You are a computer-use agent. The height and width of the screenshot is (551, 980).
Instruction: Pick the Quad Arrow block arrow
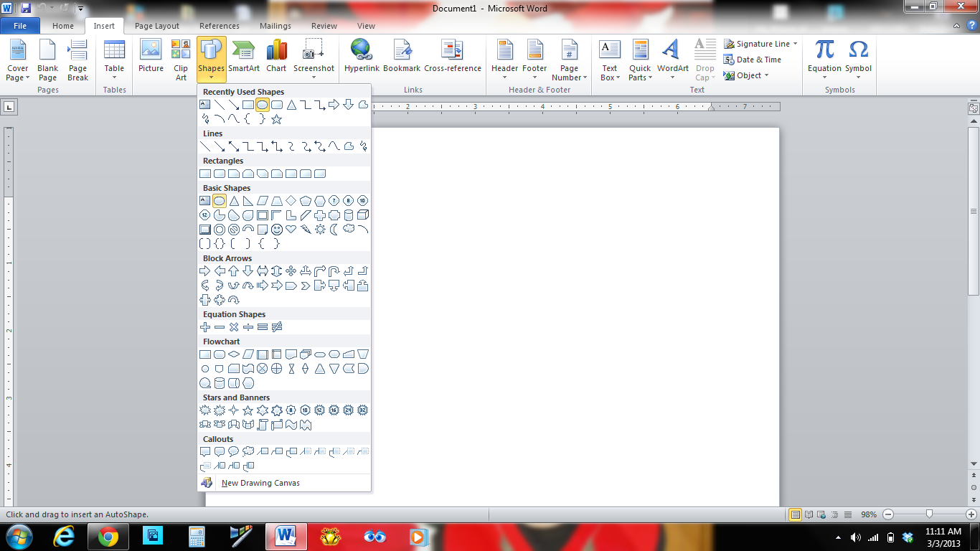pos(291,271)
